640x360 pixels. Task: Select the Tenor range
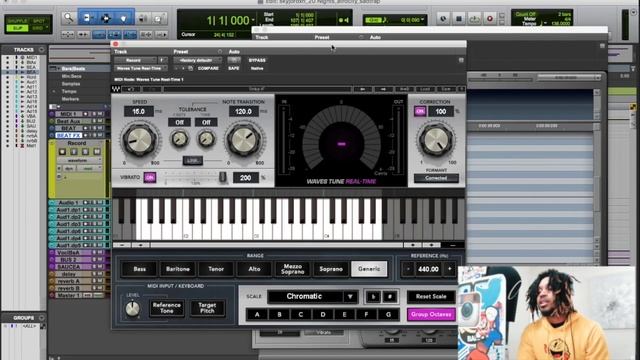point(216,269)
